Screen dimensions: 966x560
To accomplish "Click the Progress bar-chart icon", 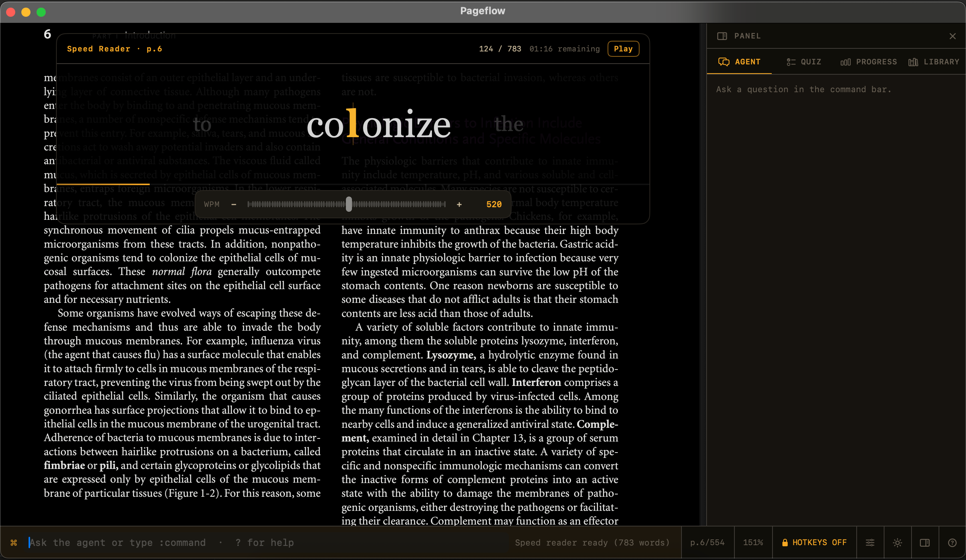I will tap(846, 62).
